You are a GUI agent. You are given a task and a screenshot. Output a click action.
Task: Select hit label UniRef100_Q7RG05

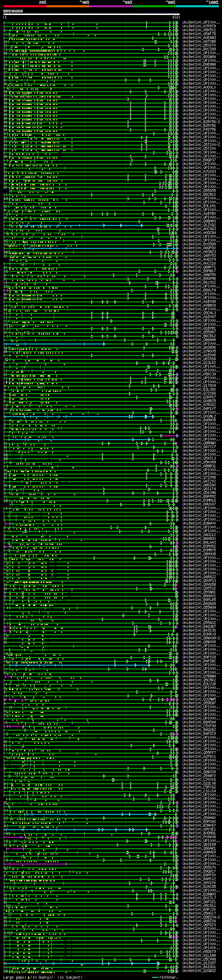pyautogui.click(x=199, y=351)
